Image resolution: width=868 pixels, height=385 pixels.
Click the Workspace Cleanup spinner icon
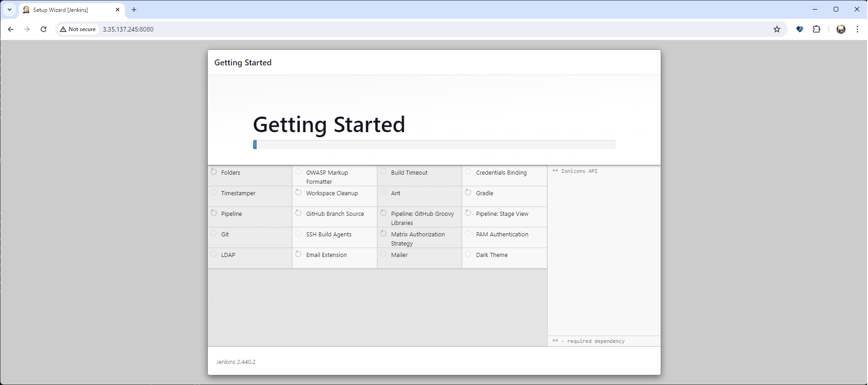pos(298,192)
